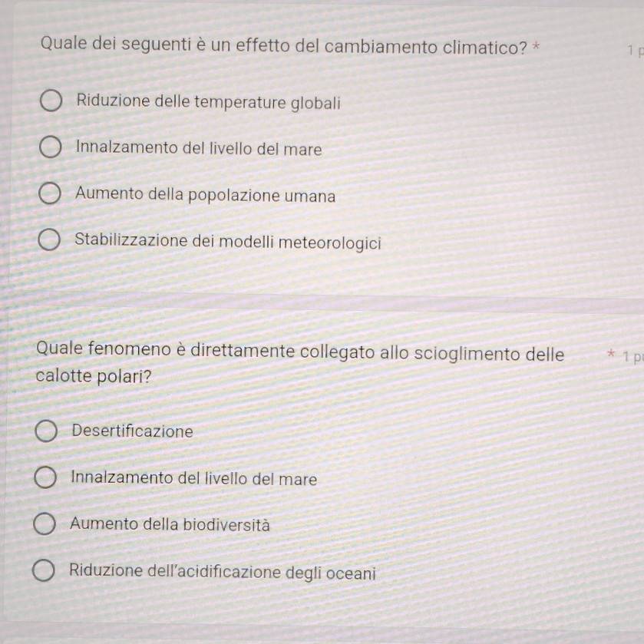The height and width of the screenshot is (644, 644).
Task: Click the Riduzione dell'acidificazione degli oceani label text
Action: click(x=222, y=572)
